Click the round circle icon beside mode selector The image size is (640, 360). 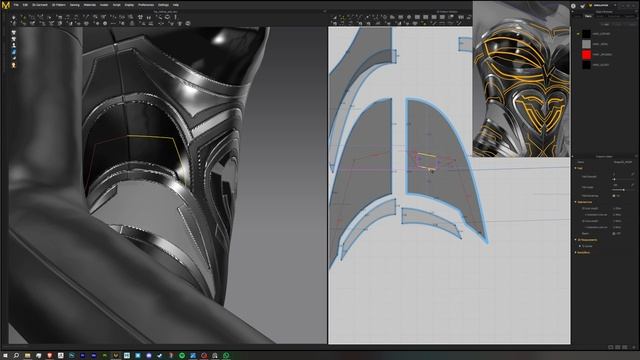point(573,6)
